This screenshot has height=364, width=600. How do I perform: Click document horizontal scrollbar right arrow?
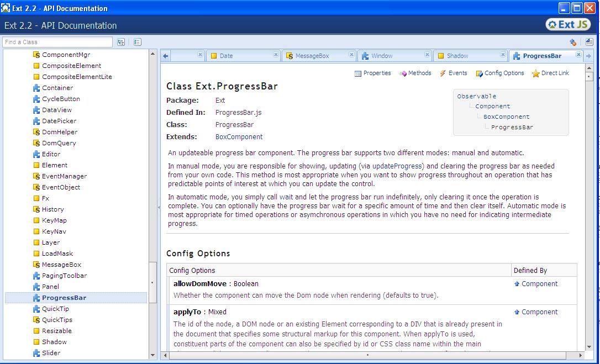click(581, 355)
